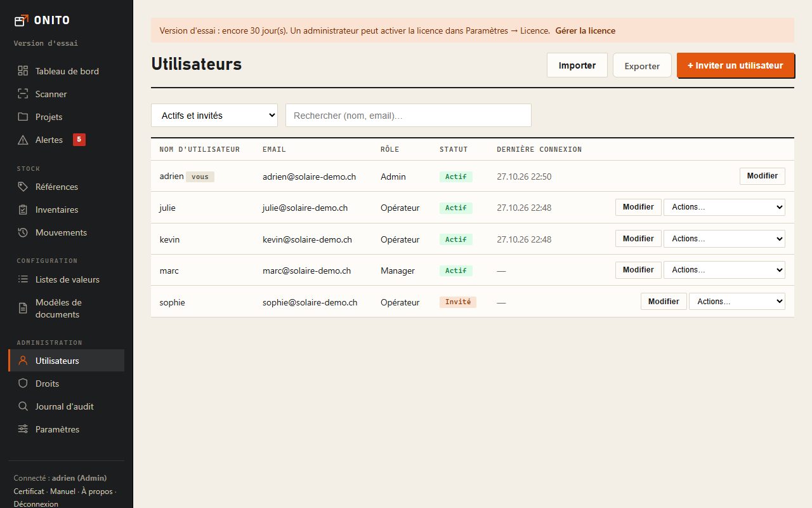Image resolution: width=812 pixels, height=508 pixels.
Task: Sort by the Dernière connexion column header
Action: tap(539, 149)
